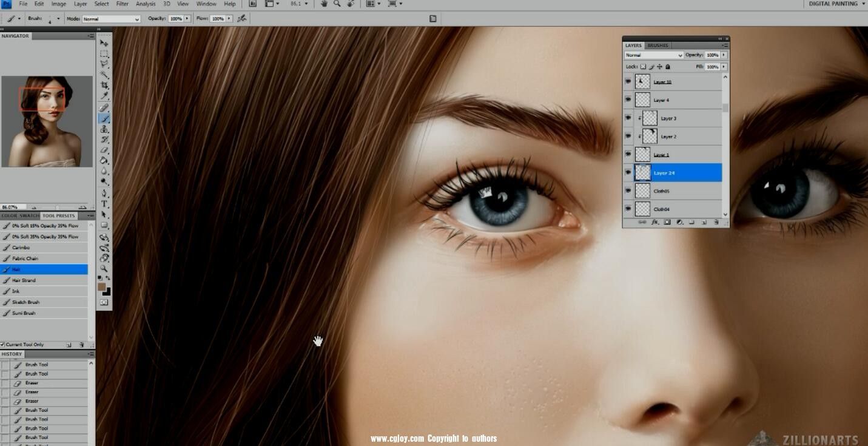Toggle Quick Mask mode
The height and width of the screenshot is (446, 868).
coord(104,302)
